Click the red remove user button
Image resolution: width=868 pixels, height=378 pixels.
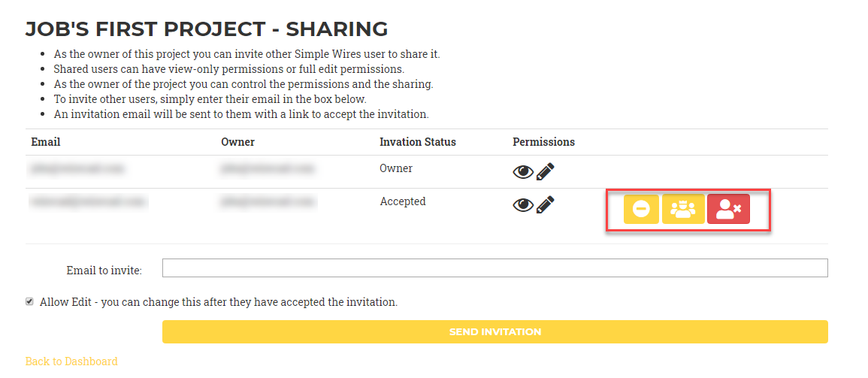(x=728, y=209)
